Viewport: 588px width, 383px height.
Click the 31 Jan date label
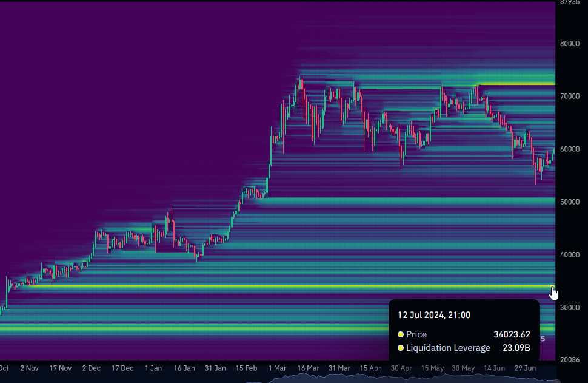(215, 368)
